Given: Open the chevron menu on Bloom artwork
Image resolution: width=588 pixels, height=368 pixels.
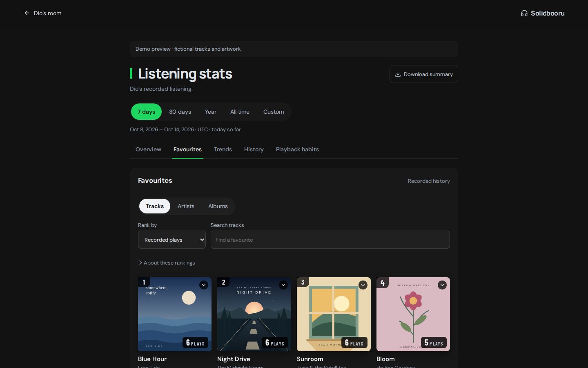Looking at the screenshot, I should pos(442,285).
